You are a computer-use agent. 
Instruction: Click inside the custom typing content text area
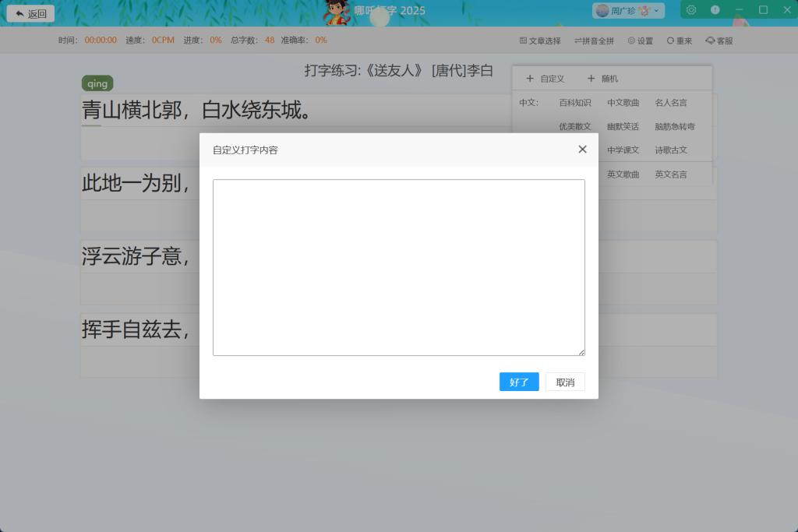pyautogui.click(x=398, y=267)
